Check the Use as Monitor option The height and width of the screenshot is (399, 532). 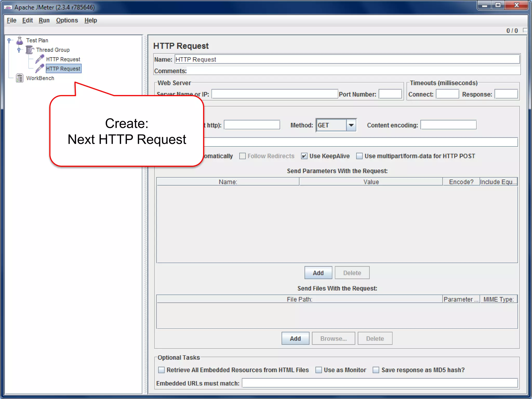(x=318, y=370)
